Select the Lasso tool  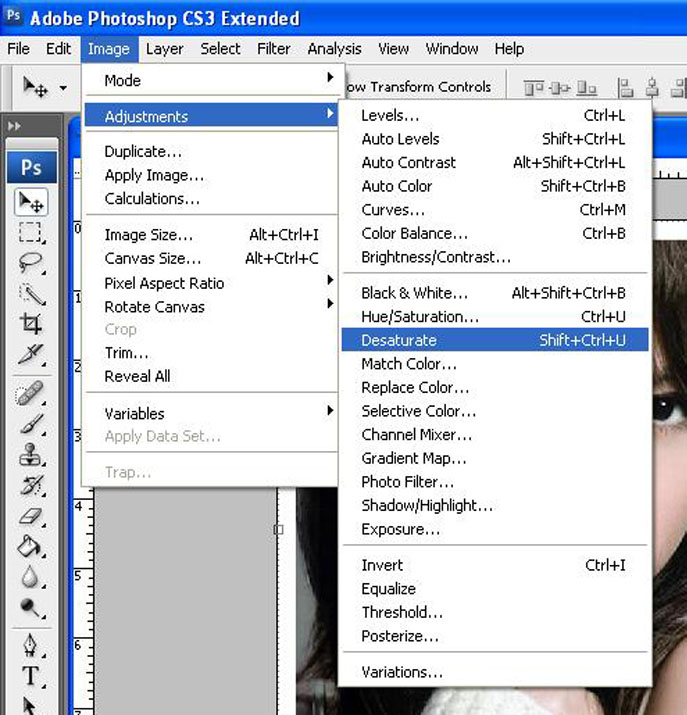pyautogui.click(x=30, y=263)
